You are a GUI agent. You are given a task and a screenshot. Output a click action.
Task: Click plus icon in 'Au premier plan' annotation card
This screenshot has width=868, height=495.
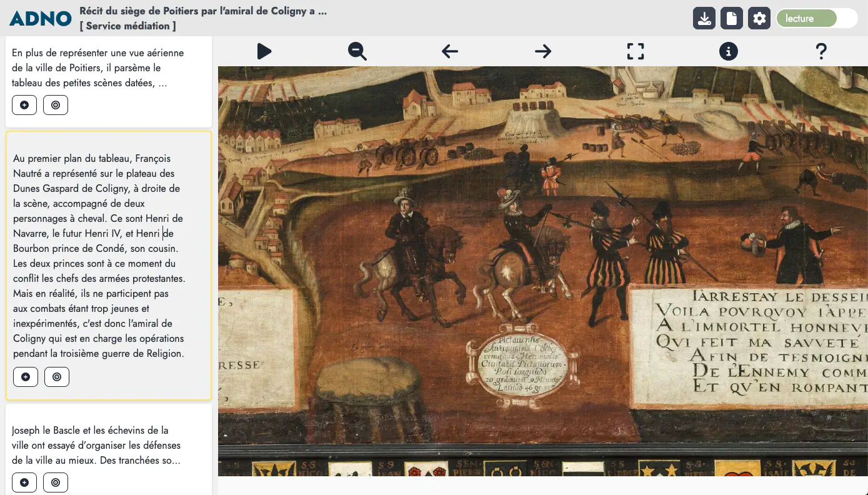point(26,377)
